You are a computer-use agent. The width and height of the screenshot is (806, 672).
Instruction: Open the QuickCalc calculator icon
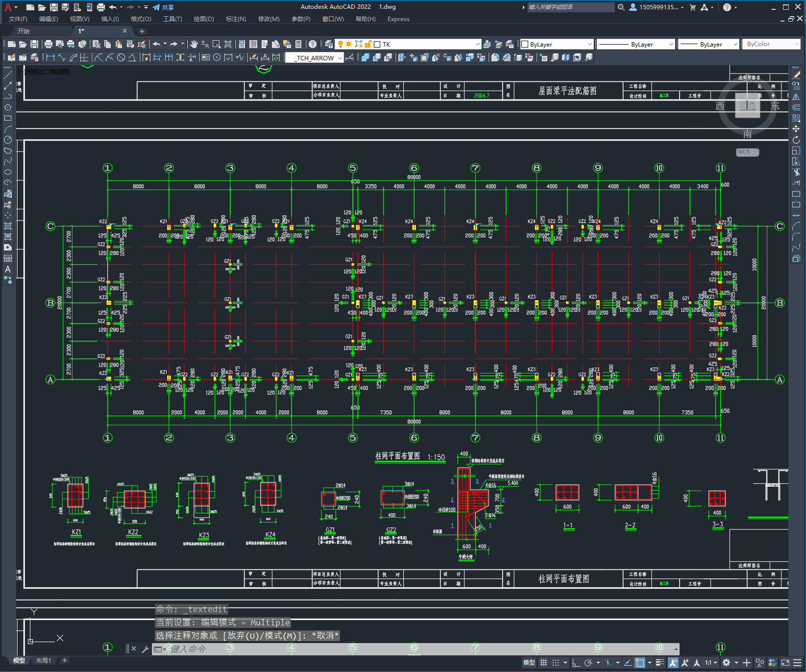(x=298, y=44)
